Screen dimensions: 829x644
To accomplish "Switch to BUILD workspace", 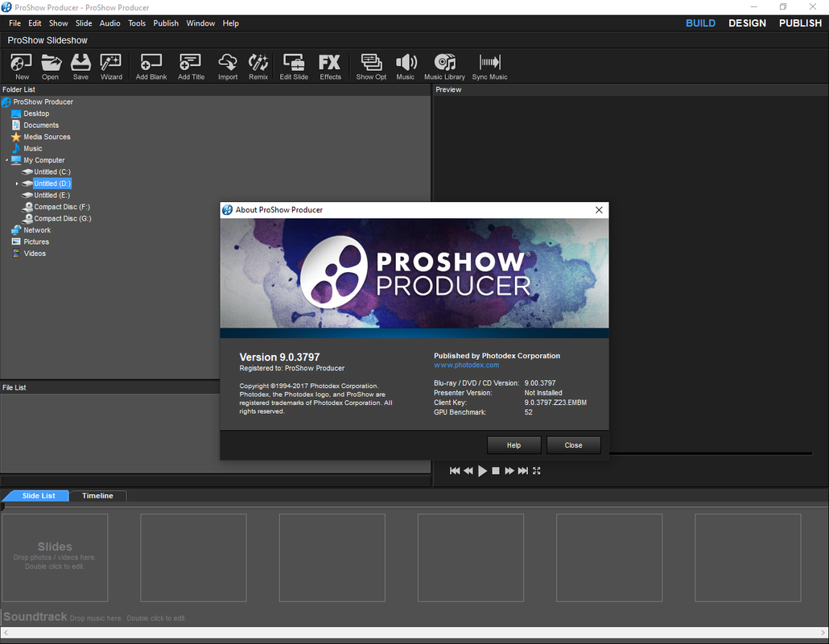I will (700, 23).
